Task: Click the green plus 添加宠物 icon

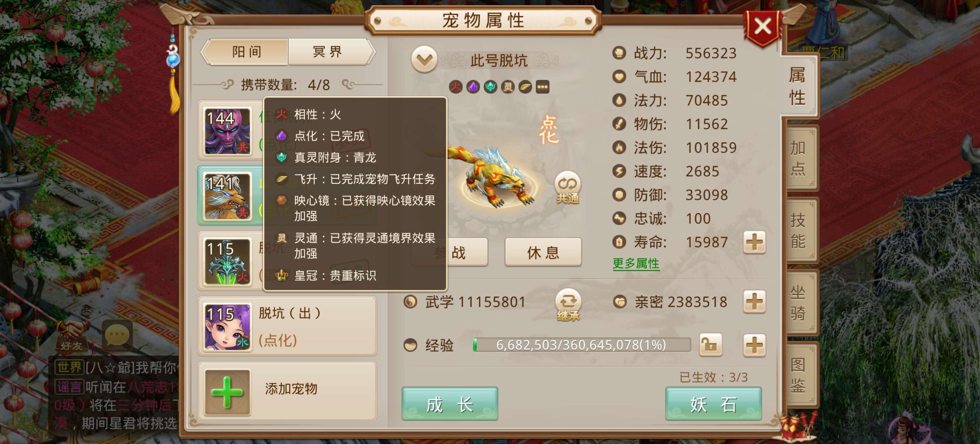Action: pyautogui.click(x=227, y=392)
